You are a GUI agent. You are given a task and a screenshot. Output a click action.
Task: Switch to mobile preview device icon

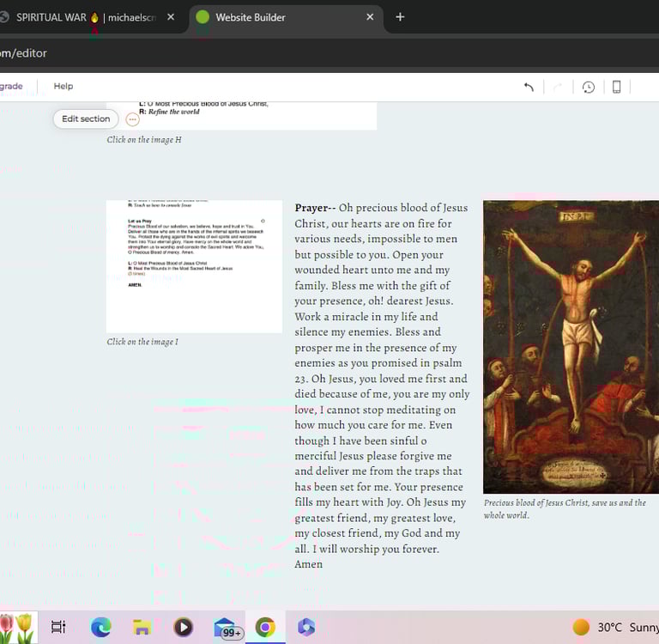(616, 87)
